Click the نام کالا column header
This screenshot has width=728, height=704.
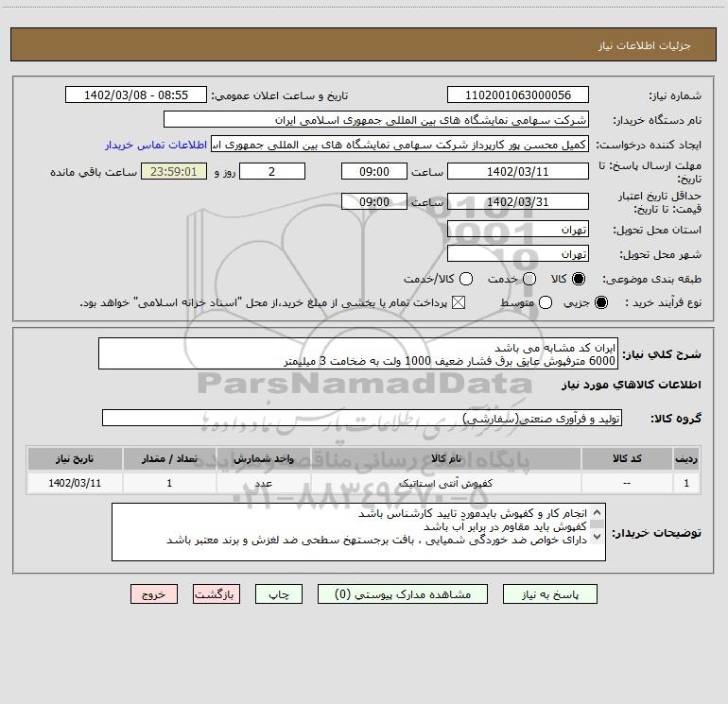point(446,458)
